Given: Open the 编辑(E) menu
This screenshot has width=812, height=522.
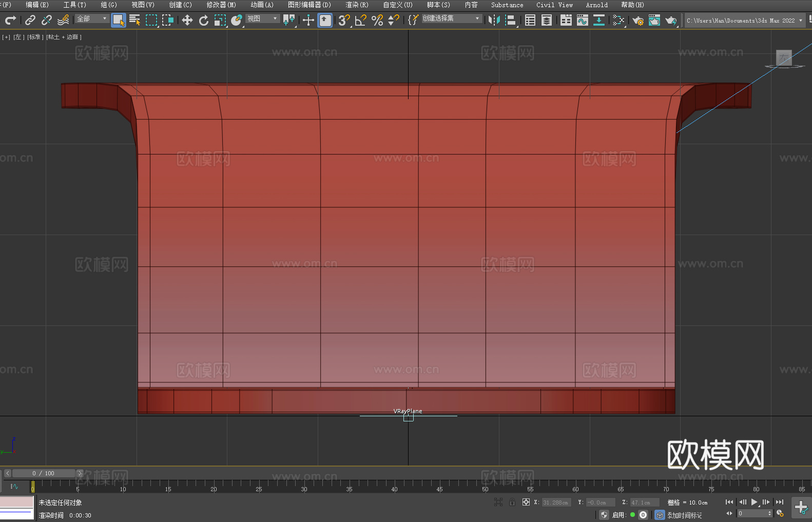Looking at the screenshot, I should (37, 5).
